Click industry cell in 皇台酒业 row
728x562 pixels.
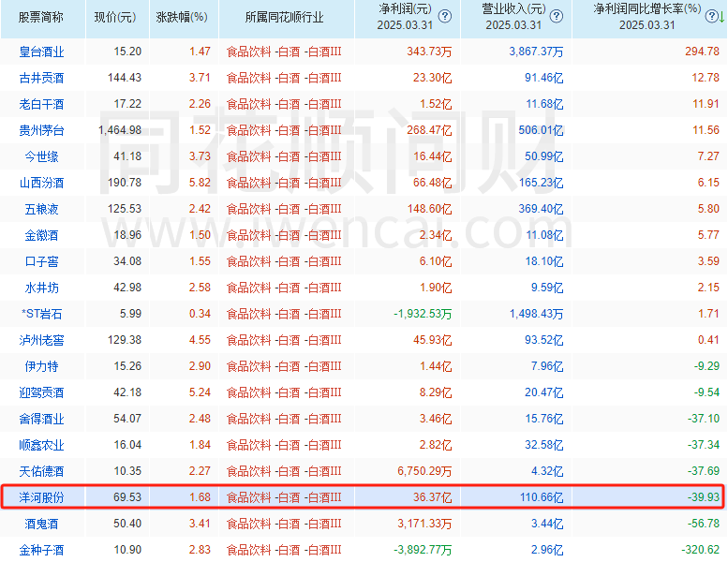tap(284, 52)
